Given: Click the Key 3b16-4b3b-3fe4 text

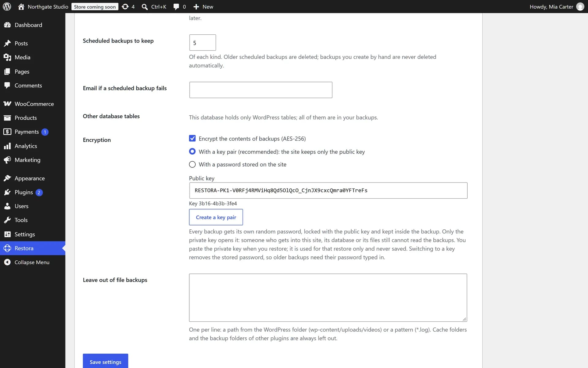Looking at the screenshot, I should pyautogui.click(x=213, y=203).
